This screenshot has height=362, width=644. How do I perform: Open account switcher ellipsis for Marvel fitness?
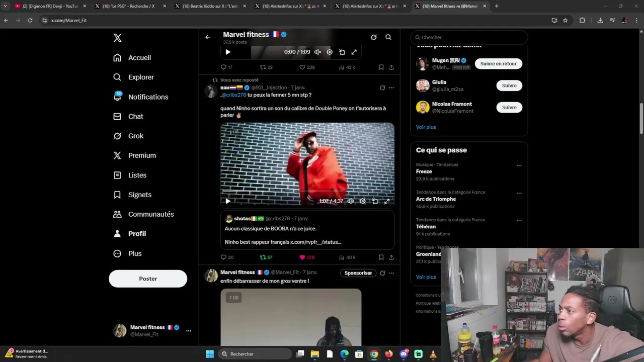(189, 331)
